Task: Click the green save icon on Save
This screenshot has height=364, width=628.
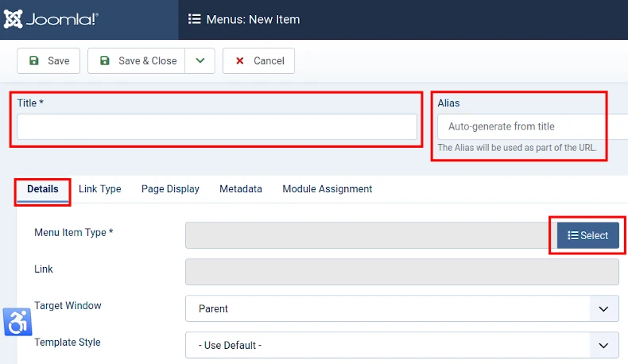Action: pyautogui.click(x=33, y=60)
